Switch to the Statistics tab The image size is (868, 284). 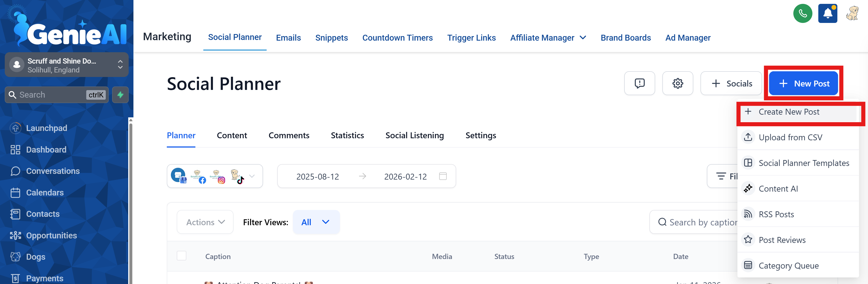347,135
